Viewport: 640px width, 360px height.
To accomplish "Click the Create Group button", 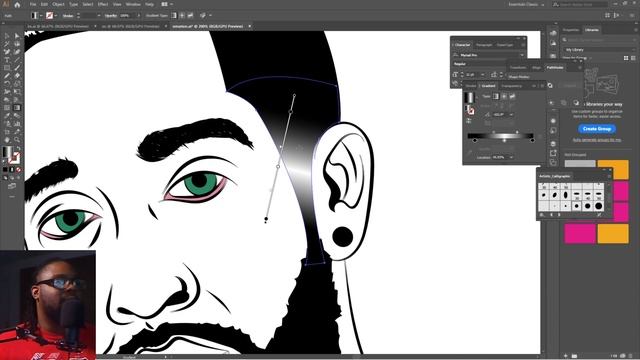I will pyautogui.click(x=597, y=129).
